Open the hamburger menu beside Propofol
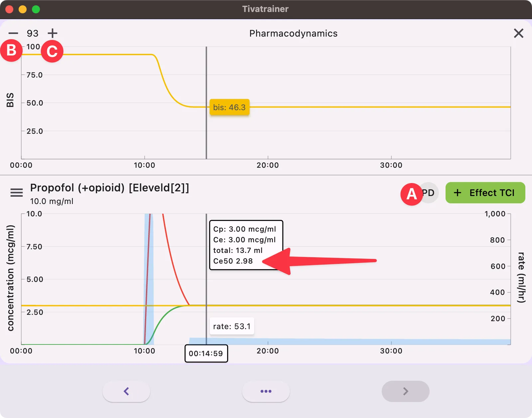 [17, 193]
